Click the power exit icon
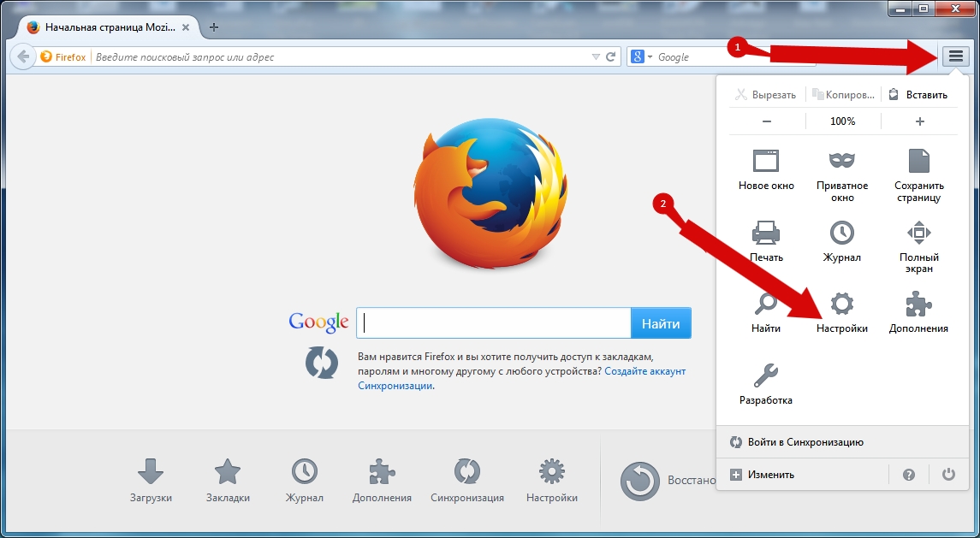This screenshot has height=538, width=980. (x=948, y=474)
